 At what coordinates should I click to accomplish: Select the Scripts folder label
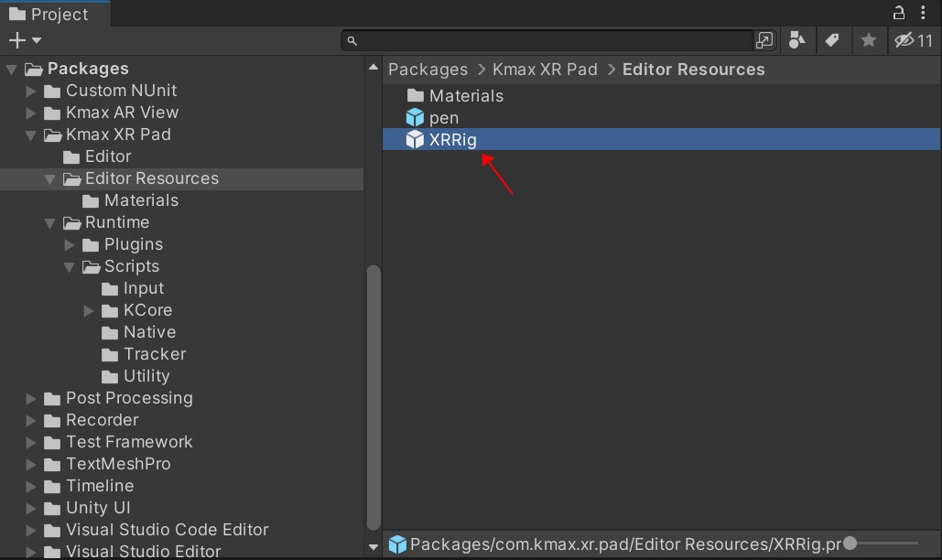click(132, 266)
